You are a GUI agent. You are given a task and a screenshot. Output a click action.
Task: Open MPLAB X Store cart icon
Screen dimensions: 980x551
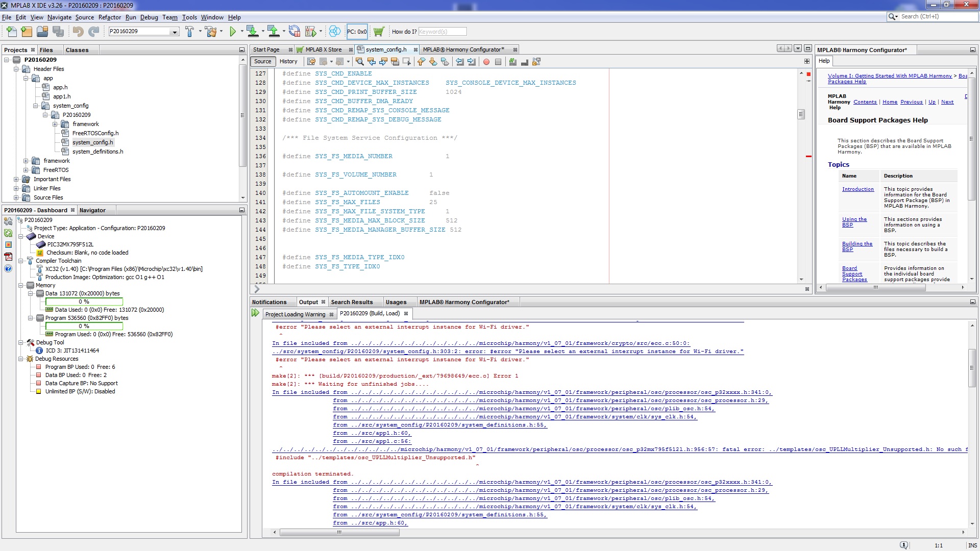(x=378, y=32)
